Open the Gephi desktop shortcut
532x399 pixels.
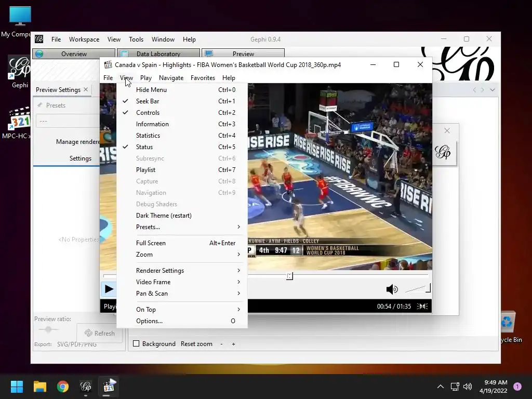(x=19, y=72)
